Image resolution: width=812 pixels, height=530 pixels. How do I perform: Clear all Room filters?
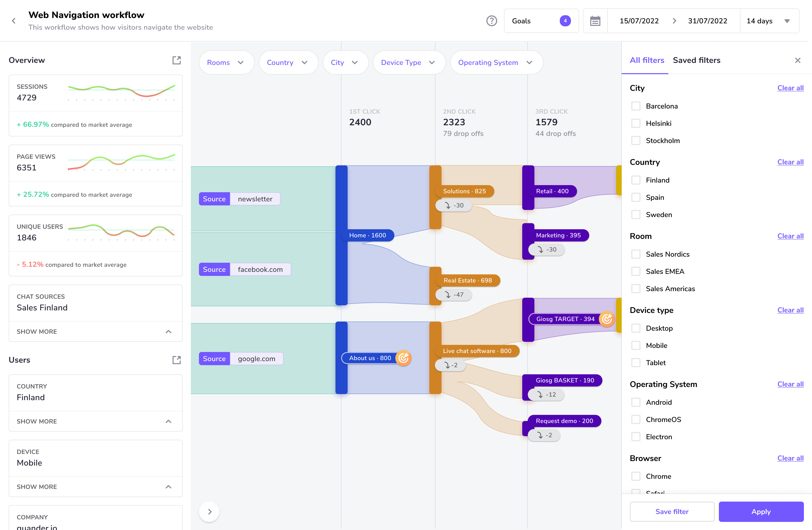tap(790, 236)
